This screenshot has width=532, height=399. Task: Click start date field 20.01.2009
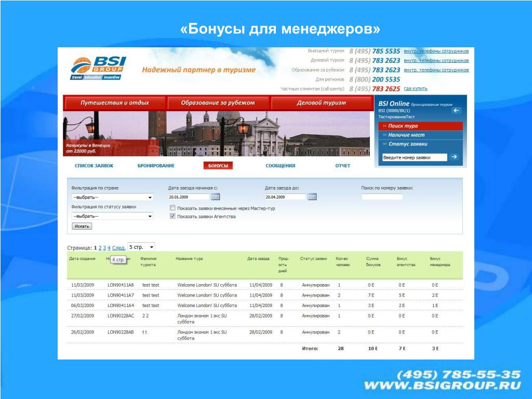coord(189,197)
